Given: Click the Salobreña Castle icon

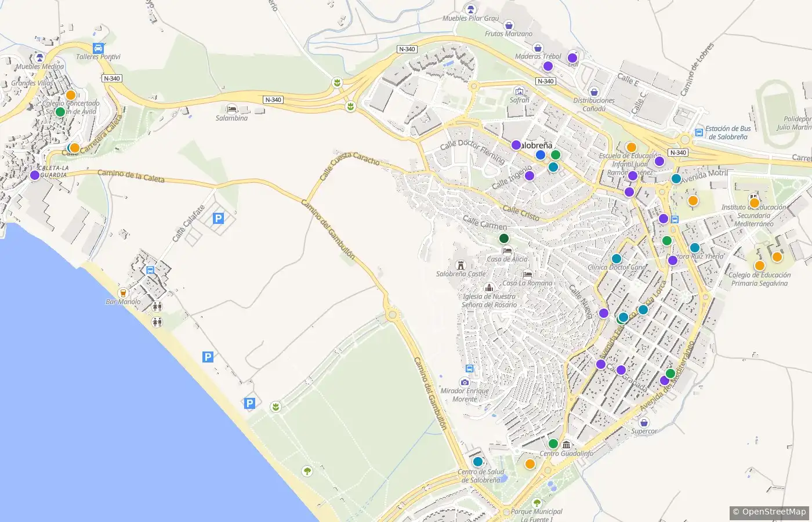Looking at the screenshot, I should click(461, 265).
